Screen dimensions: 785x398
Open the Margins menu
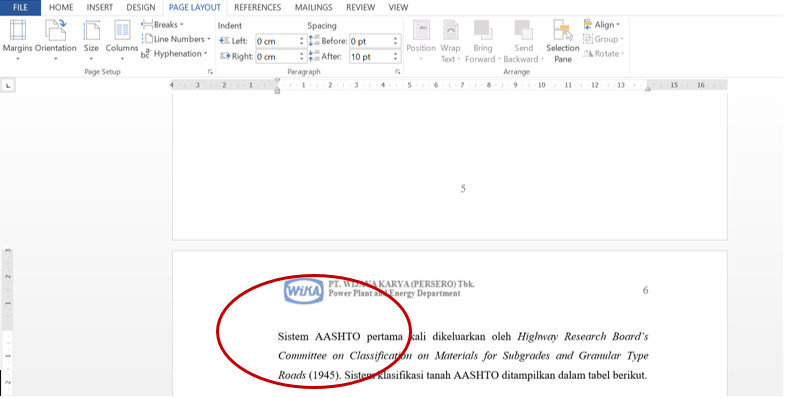pos(18,41)
